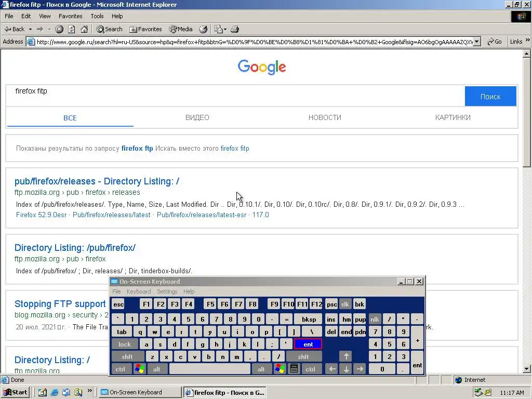The image size is (532, 399).
Task: Open the 117.0 sublink
Action: point(261,215)
